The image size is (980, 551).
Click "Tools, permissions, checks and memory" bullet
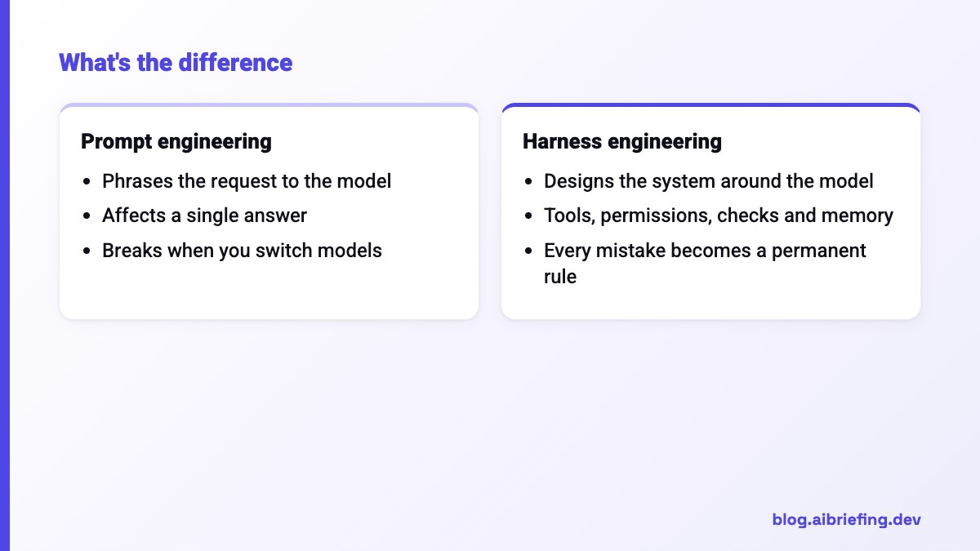coord(719,216)
